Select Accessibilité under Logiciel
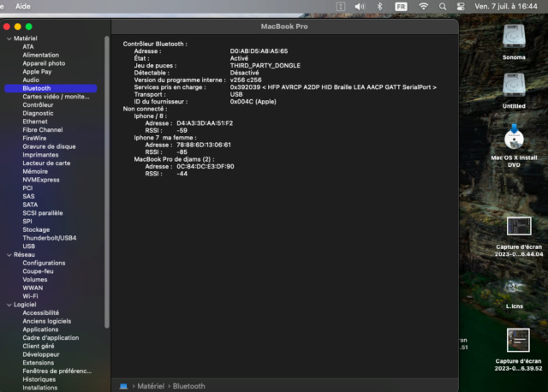This screenshot has width=548, height=392. [40, 313]
